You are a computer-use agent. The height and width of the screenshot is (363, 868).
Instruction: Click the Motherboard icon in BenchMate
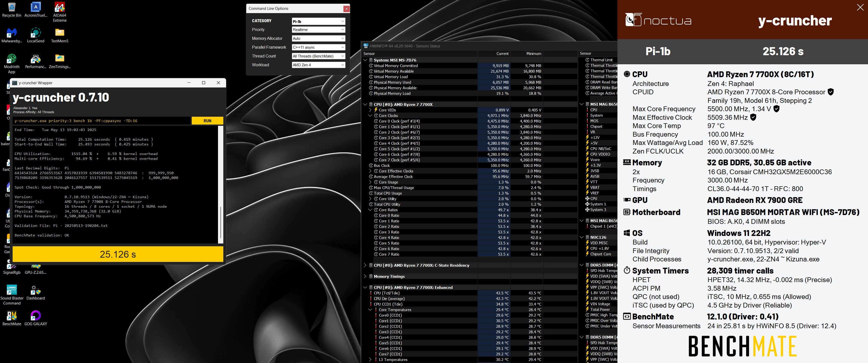[627, 212]
